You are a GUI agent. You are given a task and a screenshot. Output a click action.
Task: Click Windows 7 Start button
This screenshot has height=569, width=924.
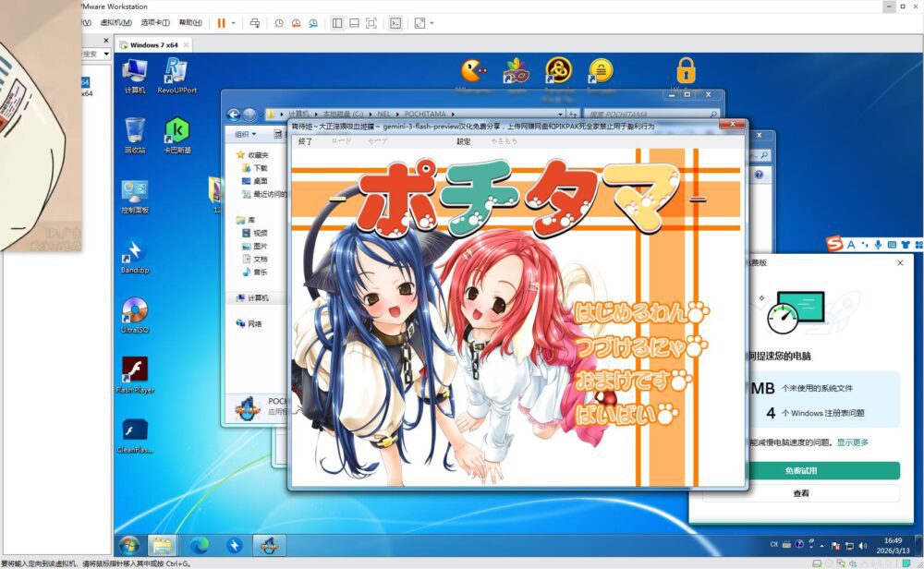[129, 545]
